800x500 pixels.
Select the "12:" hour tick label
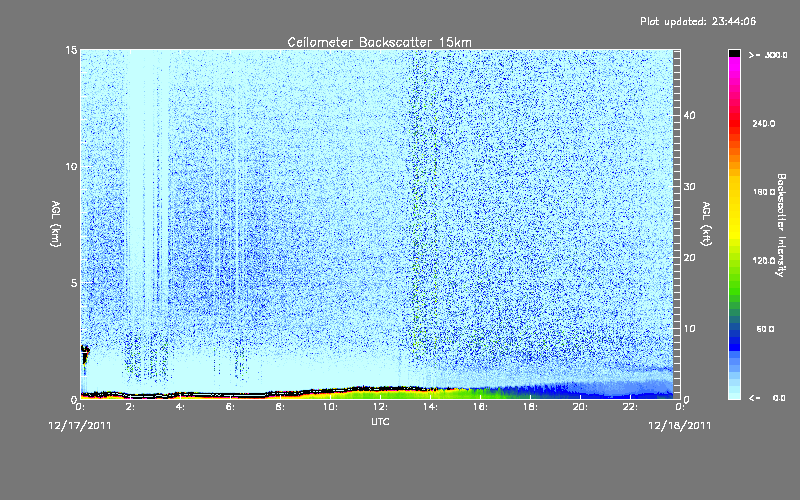[x=380, y=407]
